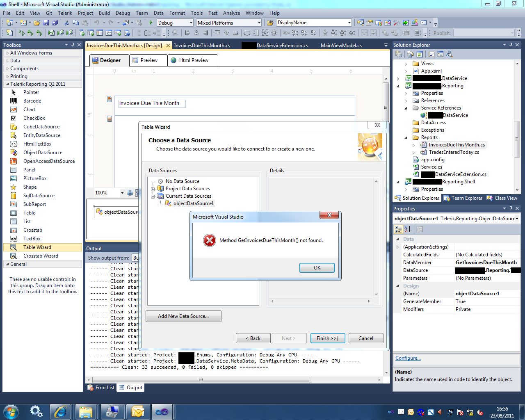The width and height of the screenshot is (525, 420).
Task: Toggle Alphabetical sorting in Properties panel
Action: click(x=407, y=229)
